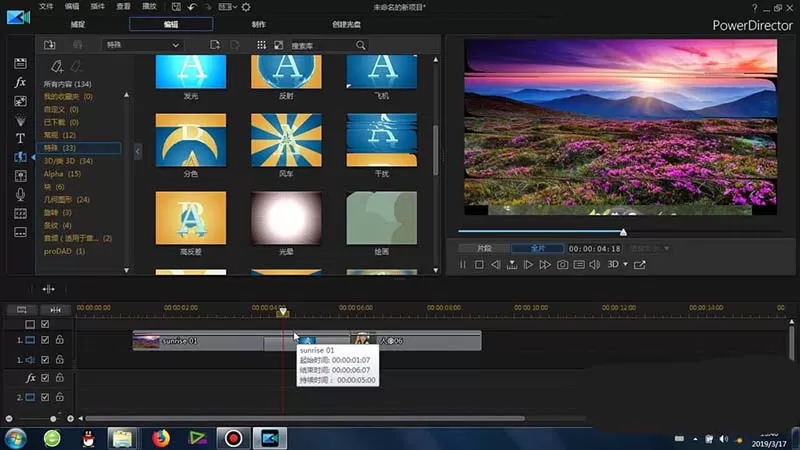Expand the 3D mode dropdown arrow
Screen dimensions: 800x450
(x=626, y=264)
